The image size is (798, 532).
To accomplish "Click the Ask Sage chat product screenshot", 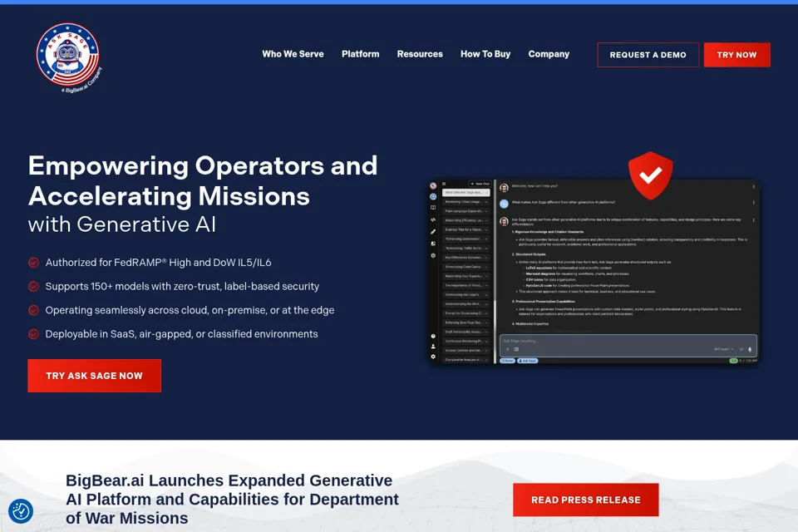I will coord(594,271).
